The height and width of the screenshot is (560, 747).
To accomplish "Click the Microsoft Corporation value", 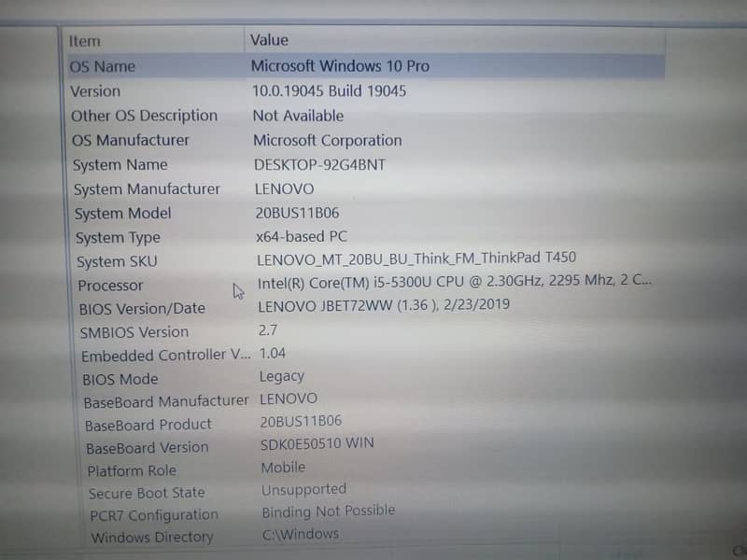I will [328, 141].
